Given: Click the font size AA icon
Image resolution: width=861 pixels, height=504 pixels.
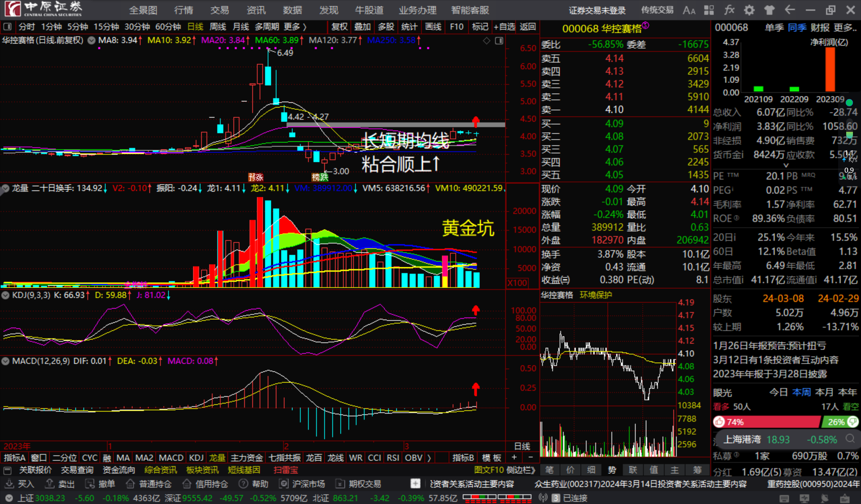Looking at the screenshot, I should click(x=689, y=10).
